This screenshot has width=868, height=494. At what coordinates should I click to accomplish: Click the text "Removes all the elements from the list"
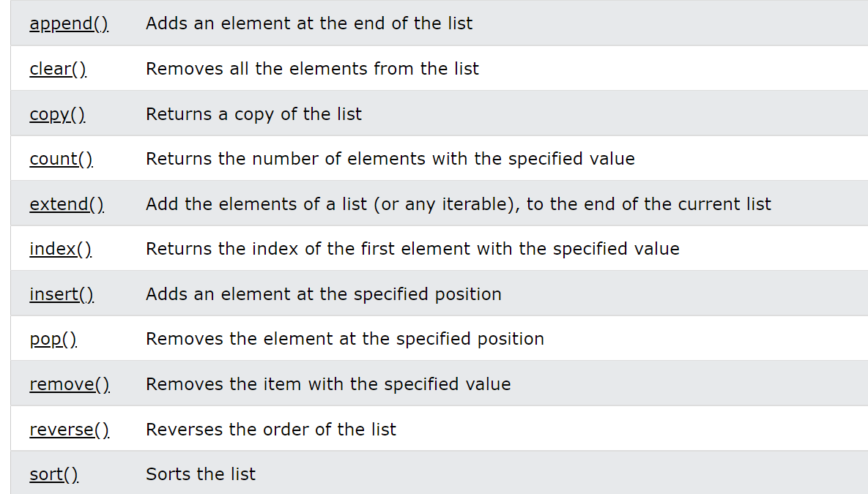[x=312, y=69]
